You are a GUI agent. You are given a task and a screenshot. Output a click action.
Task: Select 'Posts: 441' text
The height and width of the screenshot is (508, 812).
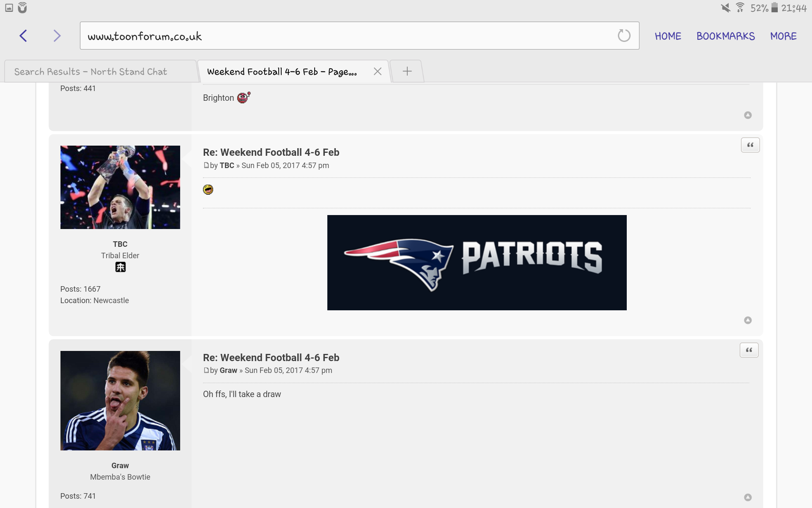pyautogui.click(x=78, y=88)
